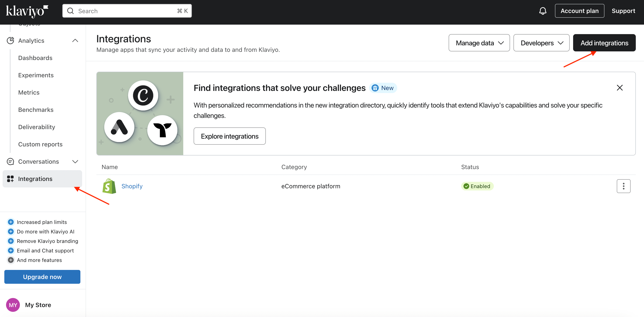Click the Name column header

pos(110,167)
